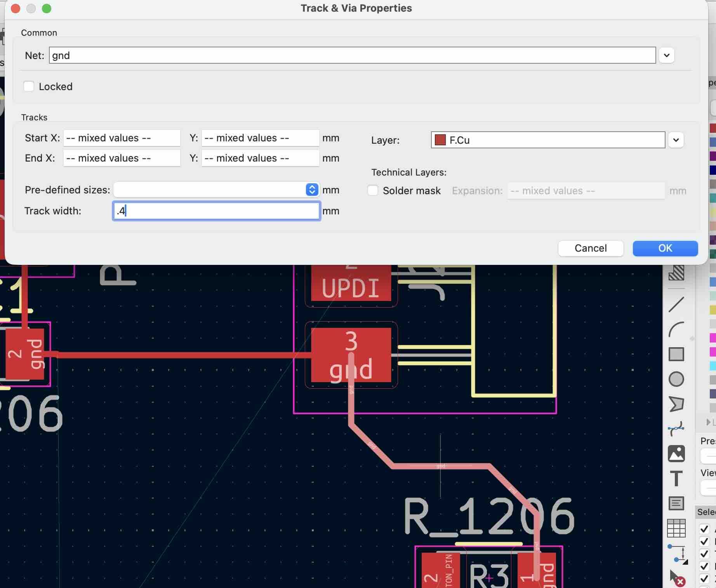Select the Add Image tool
The width and height of the screenshot is (716, 588).
click(676, 454)
